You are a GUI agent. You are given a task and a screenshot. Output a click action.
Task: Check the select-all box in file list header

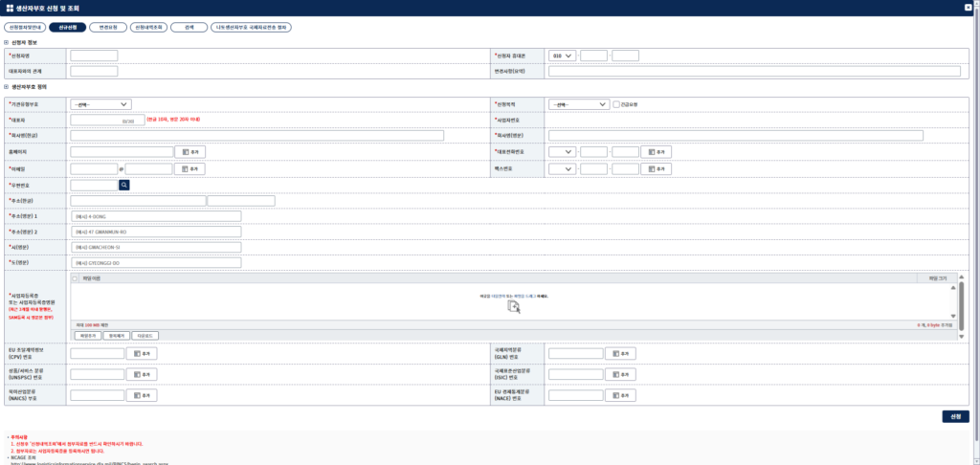pos(76,277)
